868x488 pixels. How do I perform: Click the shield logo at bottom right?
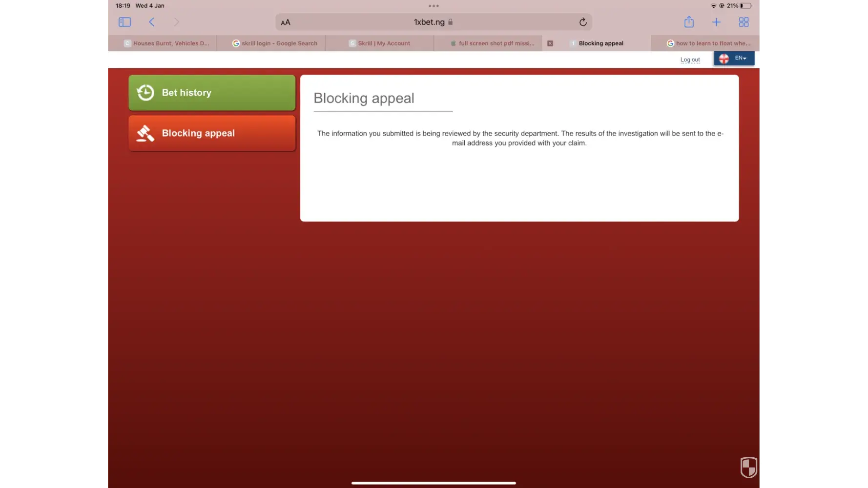pos(748,467)
